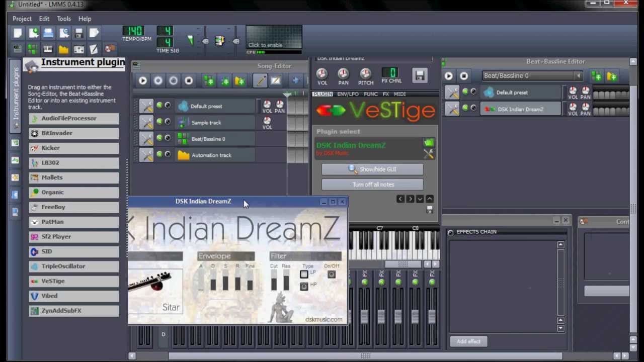Open track settings for Automation track
The height and width of the screenshot is (362, 644).
pyautogui.click(x=146, y=155)
